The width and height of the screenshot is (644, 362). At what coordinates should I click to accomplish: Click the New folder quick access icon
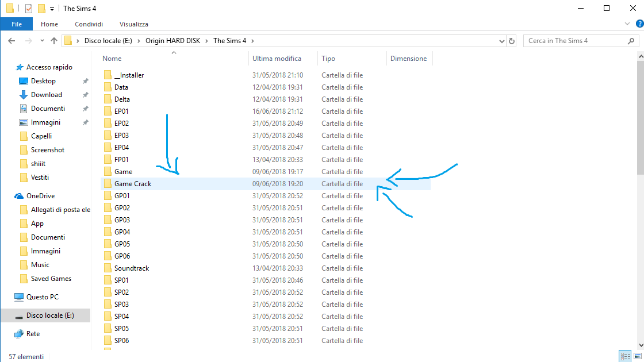click(x=41, y=8)
